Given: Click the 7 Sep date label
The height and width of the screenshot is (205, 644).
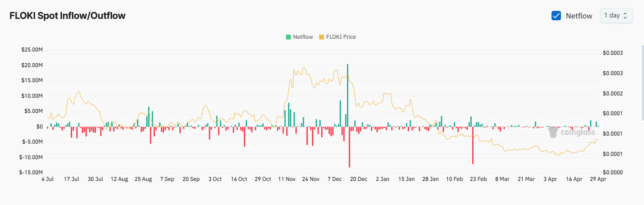Looking at the screenshot, I should click(167, 179).
